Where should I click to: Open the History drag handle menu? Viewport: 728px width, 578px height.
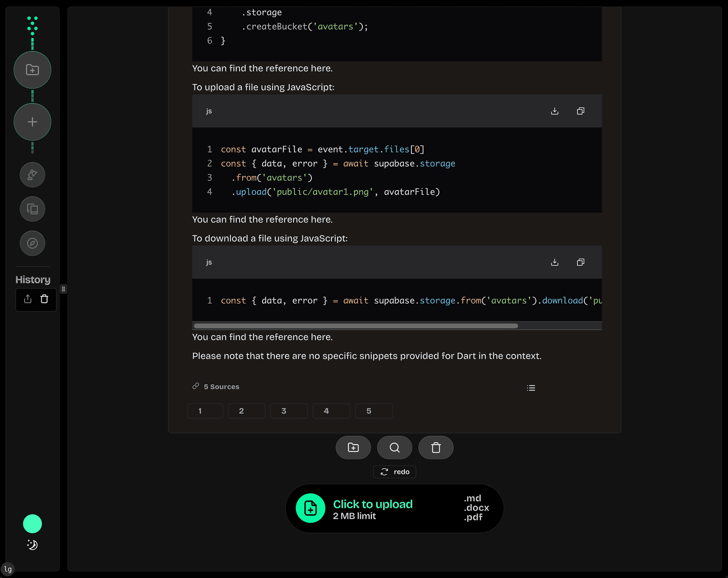point(63,289)
